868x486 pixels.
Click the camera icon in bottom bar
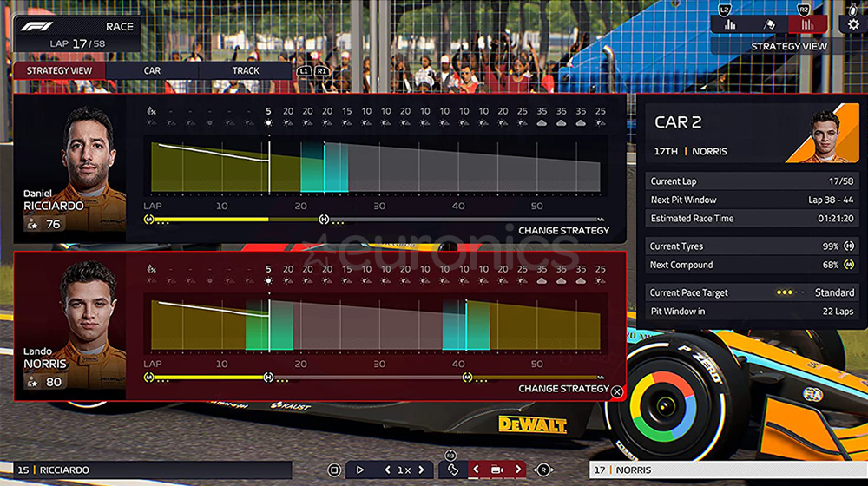(x=496, y=470)
